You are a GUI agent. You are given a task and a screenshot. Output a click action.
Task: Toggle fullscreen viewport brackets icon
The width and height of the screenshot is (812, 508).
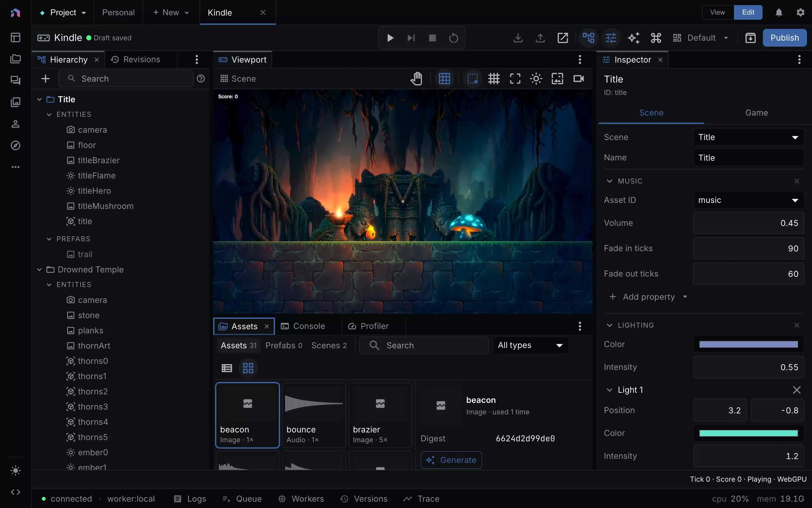pyautogui.click(x=515, y=79)
